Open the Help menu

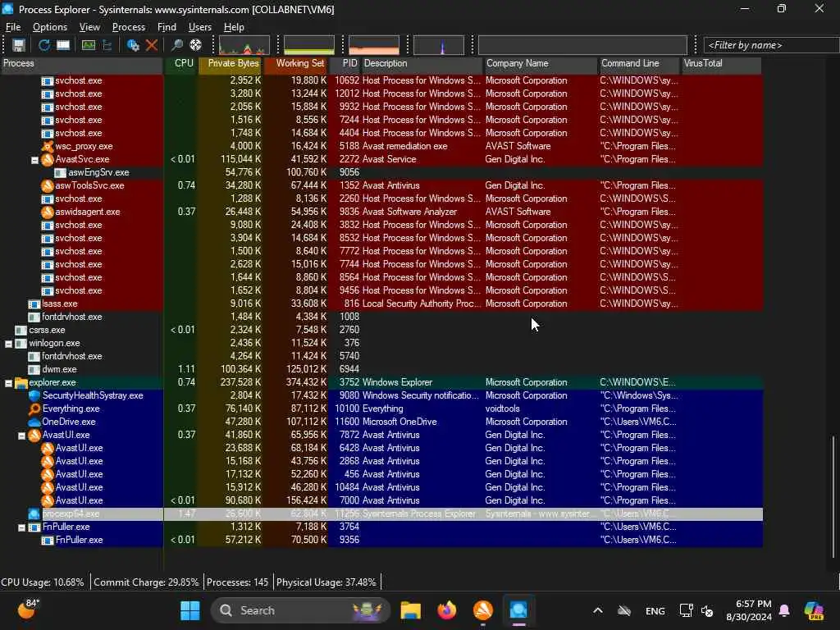[234, 27]
